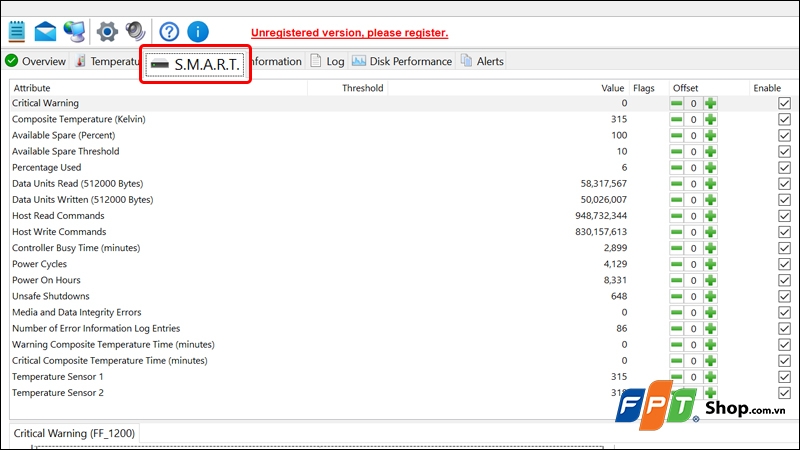Decrease offset for Critical Warning
The image size is (800, 450).
coord(677,104)
